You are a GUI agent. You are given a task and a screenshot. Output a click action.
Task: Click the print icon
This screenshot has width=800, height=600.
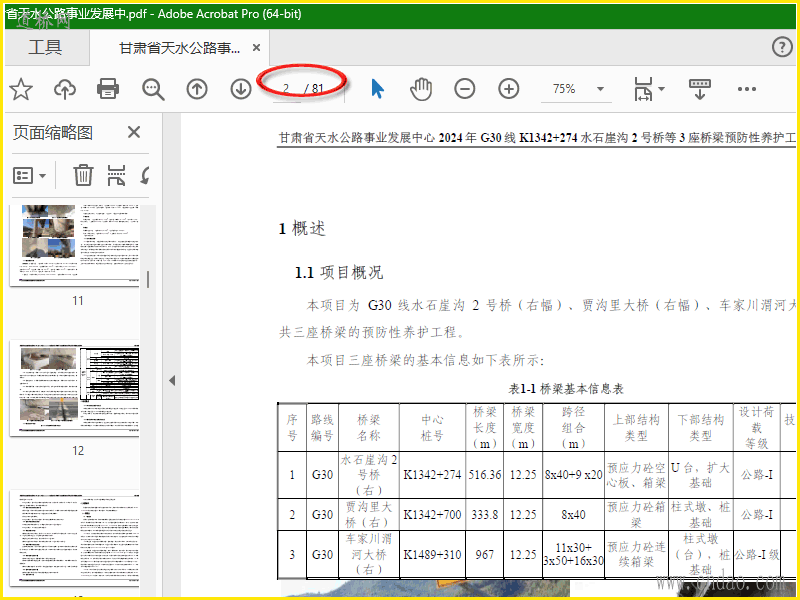[108, 89]
